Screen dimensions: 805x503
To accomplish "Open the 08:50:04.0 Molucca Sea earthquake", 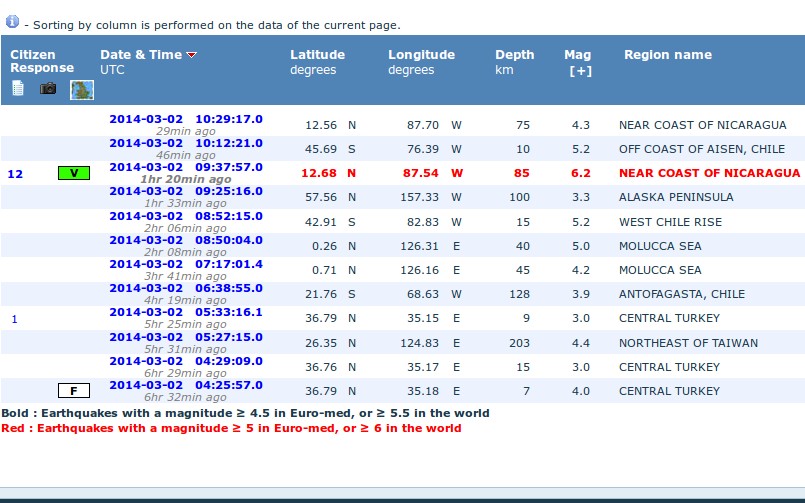I will point(186,240).
